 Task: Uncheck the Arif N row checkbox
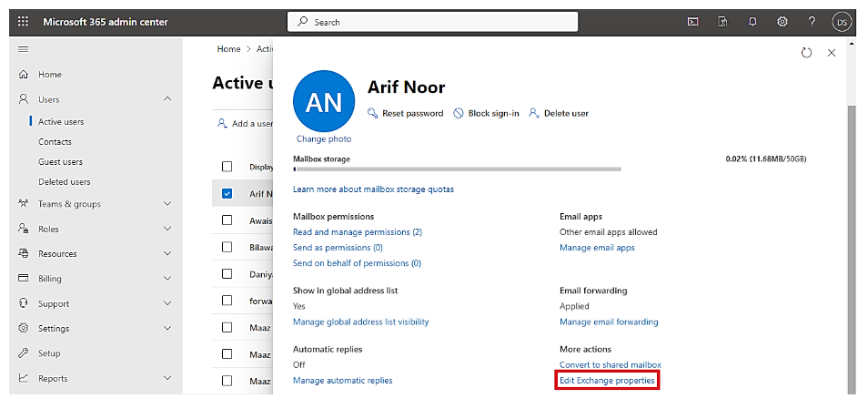pyautogui.click(x=227, y=194)
